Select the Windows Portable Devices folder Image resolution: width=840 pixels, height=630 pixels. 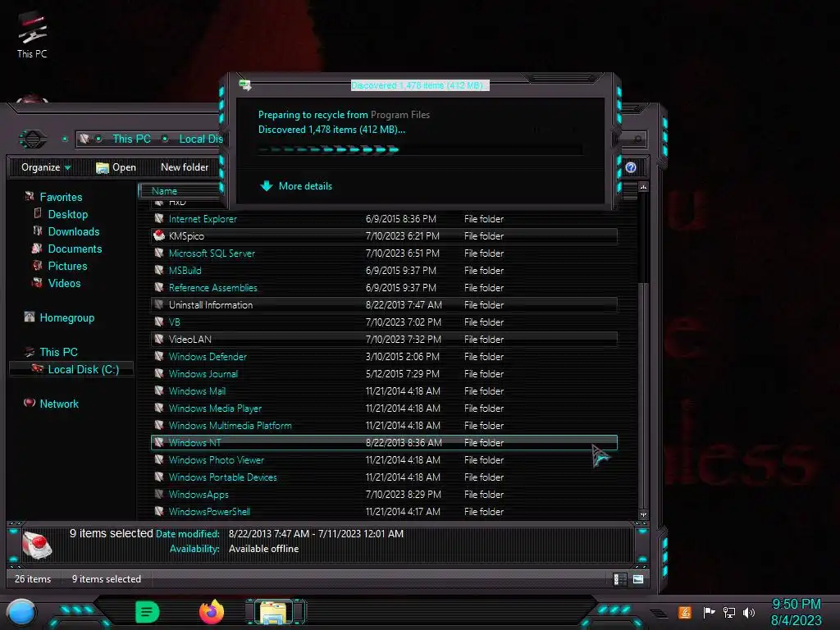[385, 477]
